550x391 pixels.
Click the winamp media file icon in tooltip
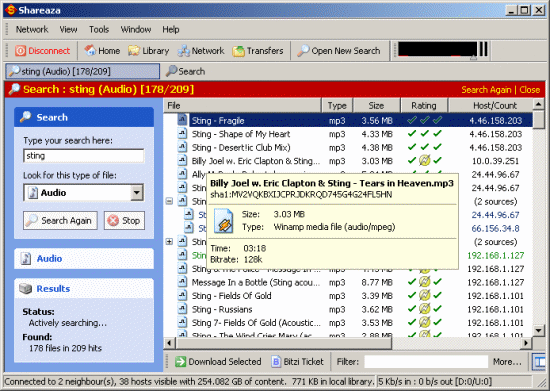point(223,221)
